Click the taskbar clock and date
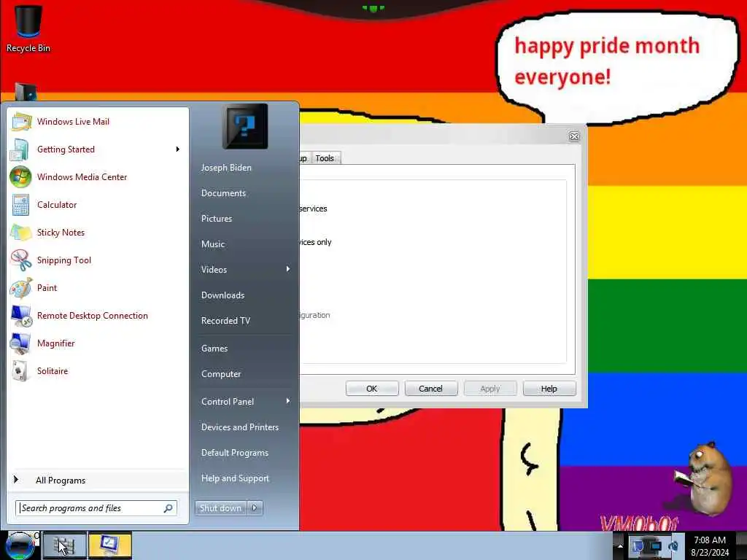 coord(710,545)
